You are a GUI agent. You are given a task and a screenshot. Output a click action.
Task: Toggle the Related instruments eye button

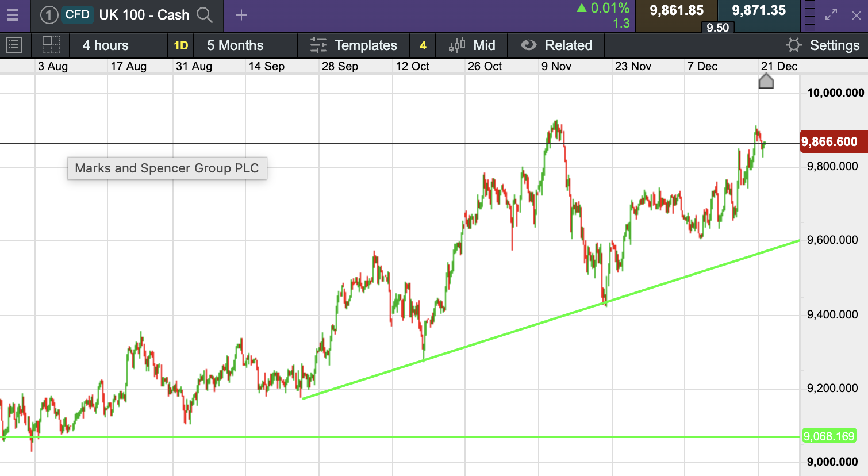point(556,45)
